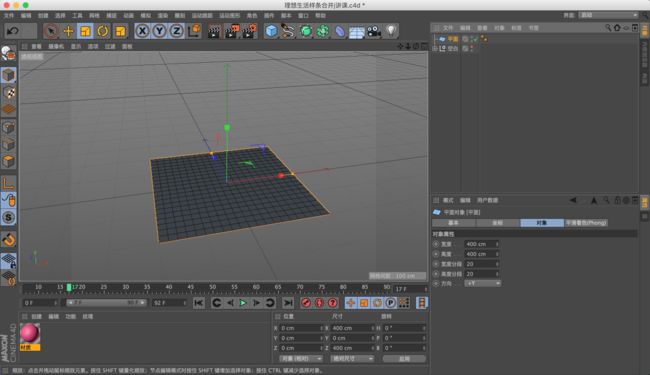650x375 pixels.
Task: Open the 对象(相对) coordinate mode dropdown
Action: pos(301,358)
